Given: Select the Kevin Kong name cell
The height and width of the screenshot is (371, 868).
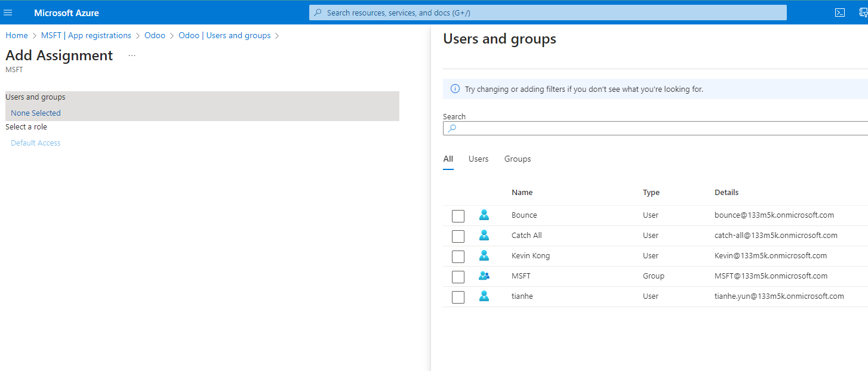Looking at the screenshot, I should point(531,255).
